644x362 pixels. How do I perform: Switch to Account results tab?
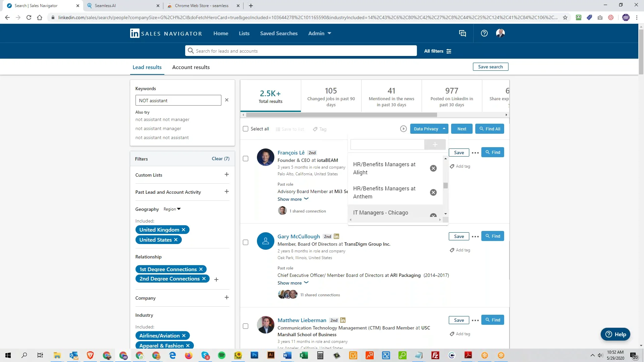pos(191,67)
